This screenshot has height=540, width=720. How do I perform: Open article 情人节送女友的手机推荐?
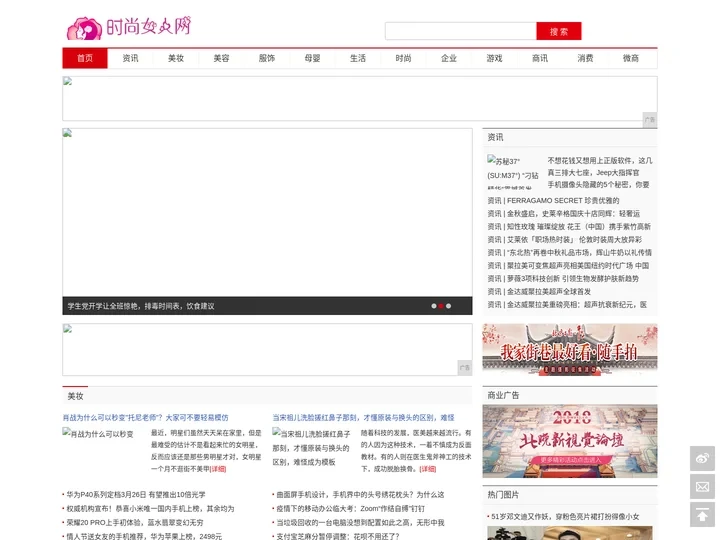coord(144,536)
